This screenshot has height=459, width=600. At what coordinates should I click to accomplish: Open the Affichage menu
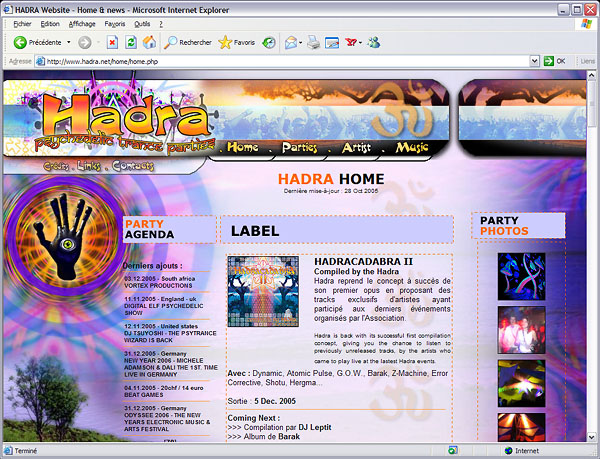82,24
